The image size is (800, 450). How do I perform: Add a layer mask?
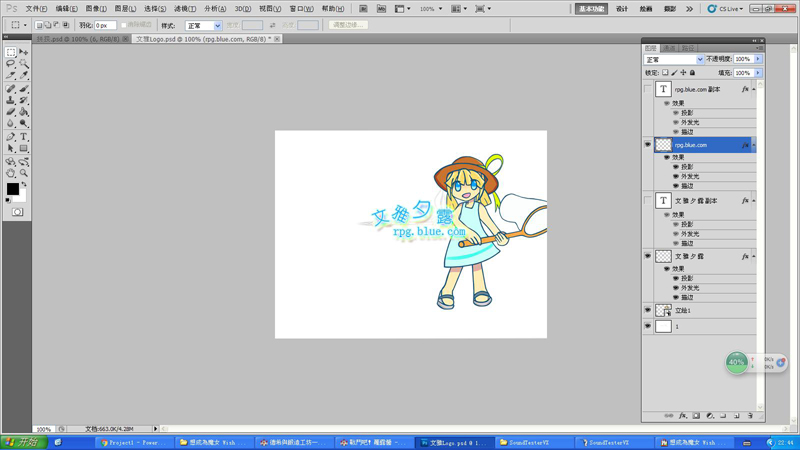pos(696,416)
